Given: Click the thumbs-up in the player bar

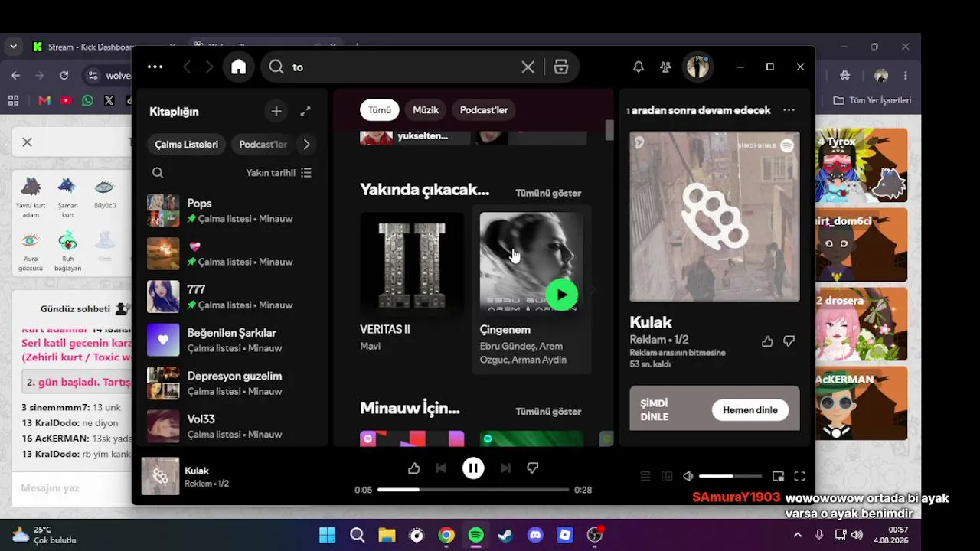Looking at the screenshot, I should [x=414, y=468].
